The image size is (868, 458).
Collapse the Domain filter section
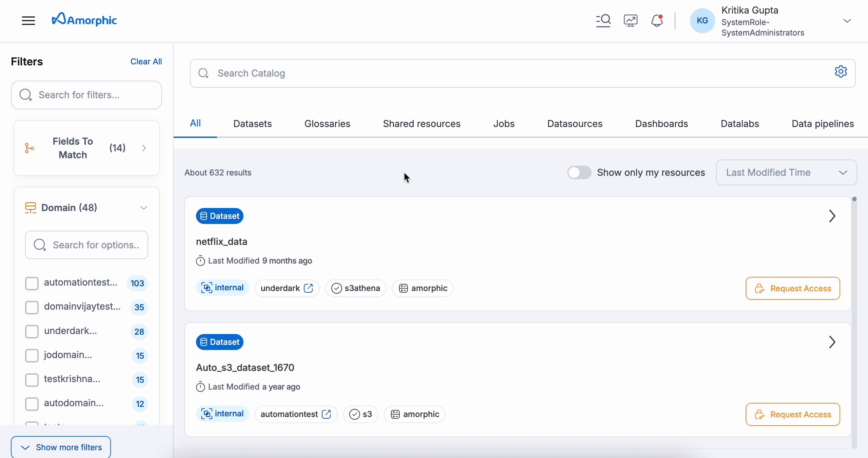(144, 208)
